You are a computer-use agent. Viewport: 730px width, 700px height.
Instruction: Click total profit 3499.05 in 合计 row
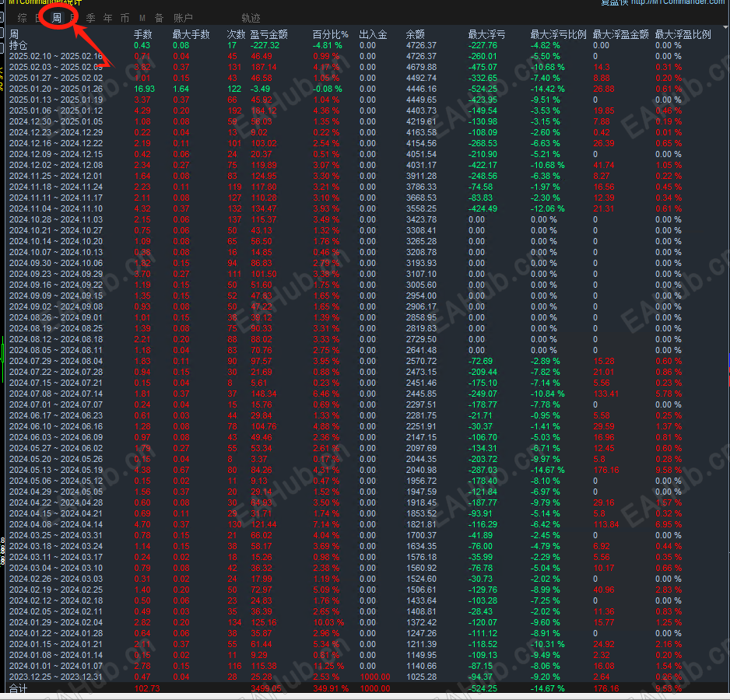coord(266,688)
